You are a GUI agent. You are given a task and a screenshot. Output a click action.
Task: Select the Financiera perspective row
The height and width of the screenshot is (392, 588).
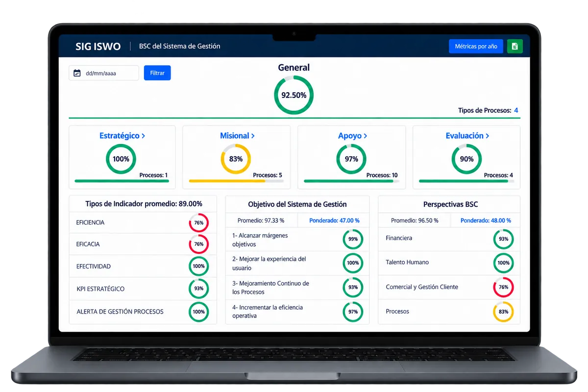[449, 239]
